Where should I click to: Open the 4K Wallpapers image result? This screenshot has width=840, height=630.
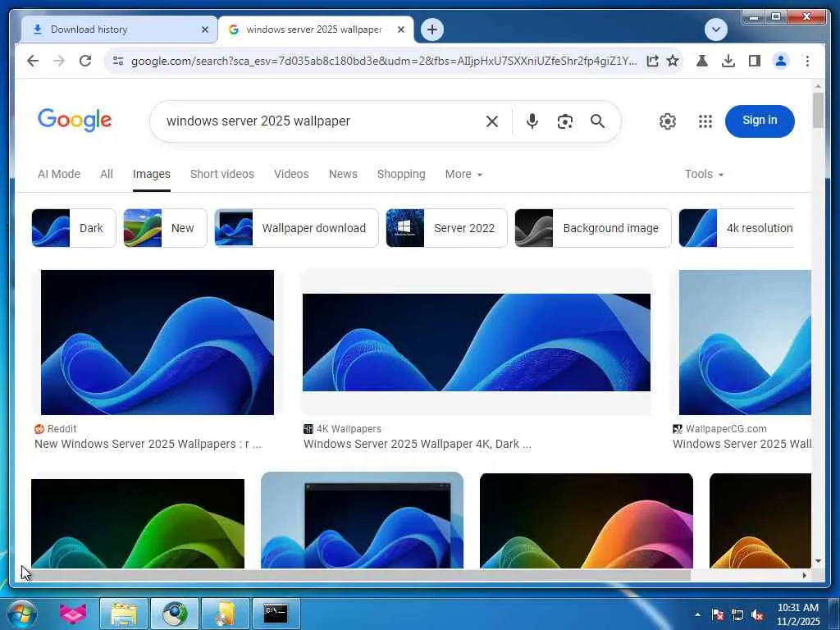click(477, 342)
